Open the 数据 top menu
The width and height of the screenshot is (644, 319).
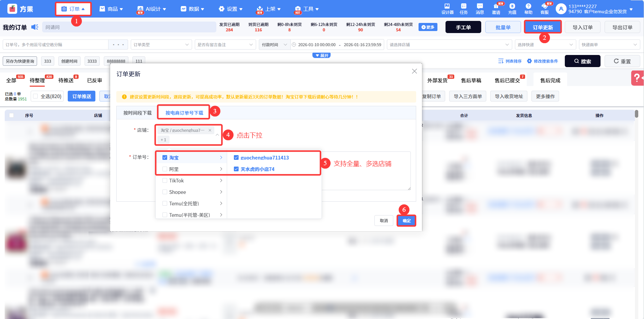pyautogui.click(x=192, y=9)
